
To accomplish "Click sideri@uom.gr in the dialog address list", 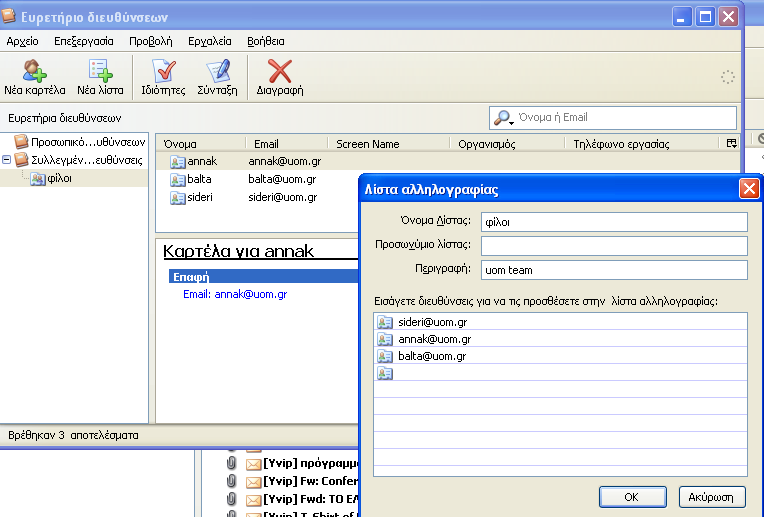I will pyautogui.click(x=433, y=322).
